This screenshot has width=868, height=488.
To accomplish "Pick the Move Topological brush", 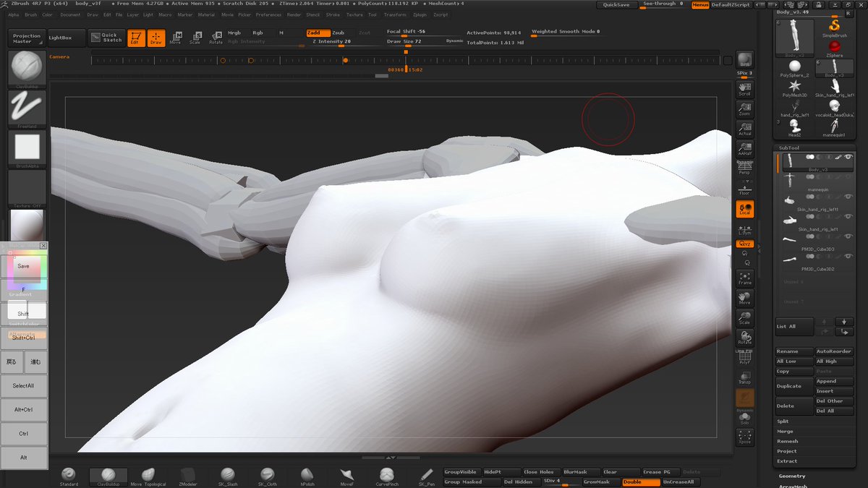I will point(148,476).
